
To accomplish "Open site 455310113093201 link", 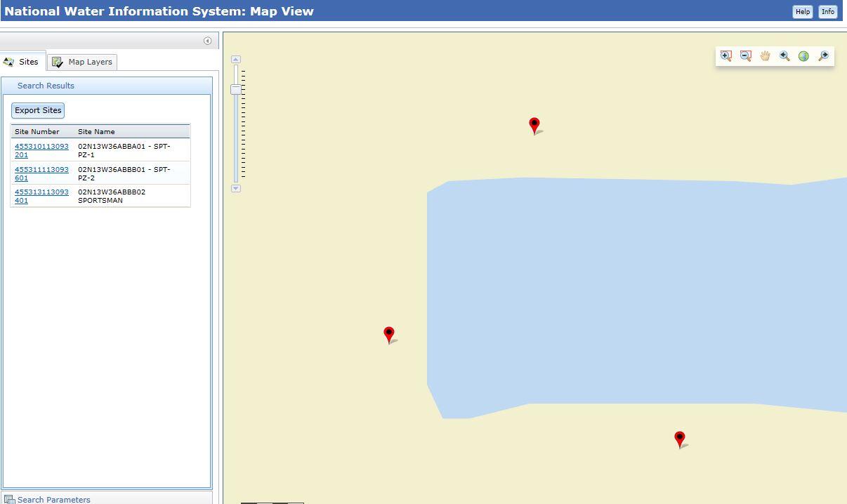I will click(x=41, y=150).
